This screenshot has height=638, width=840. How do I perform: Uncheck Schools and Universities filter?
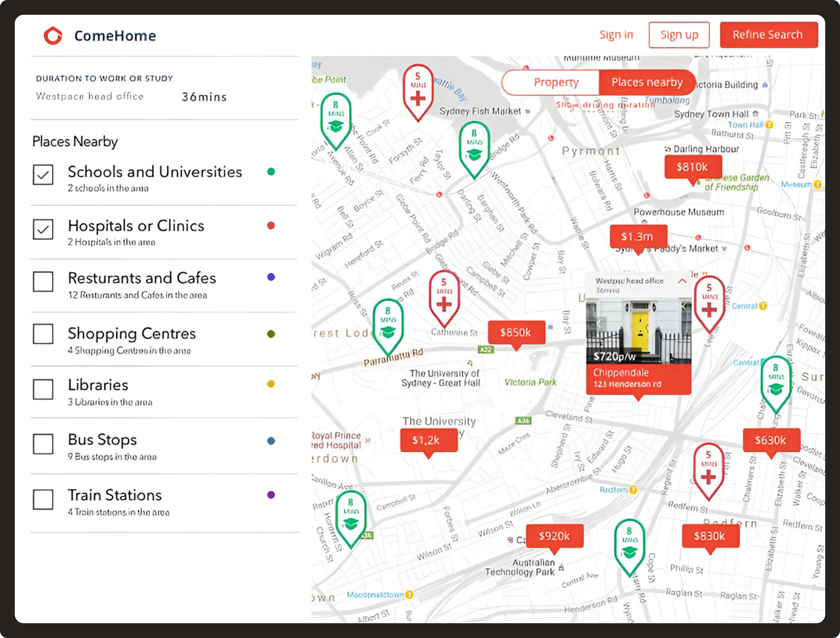point(43,175)
